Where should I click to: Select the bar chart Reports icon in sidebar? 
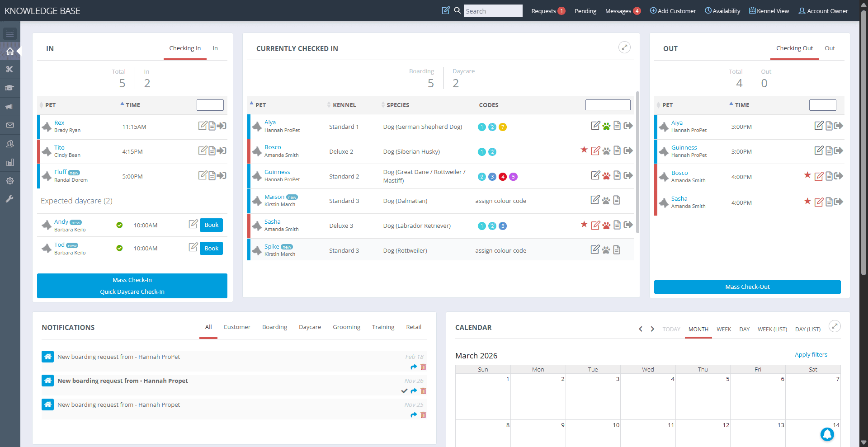[x=10, y=162]
